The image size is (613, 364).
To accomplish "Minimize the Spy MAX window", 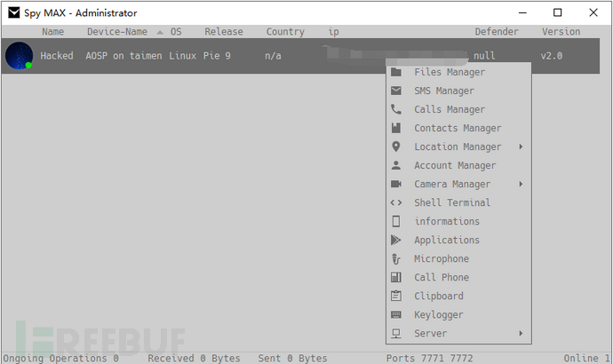I will tap(522, 13).
